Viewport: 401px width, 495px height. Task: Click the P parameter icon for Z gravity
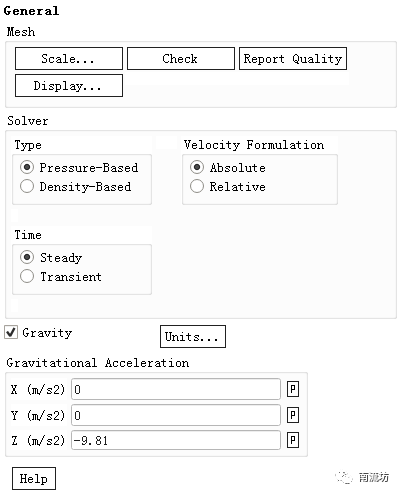293,440
